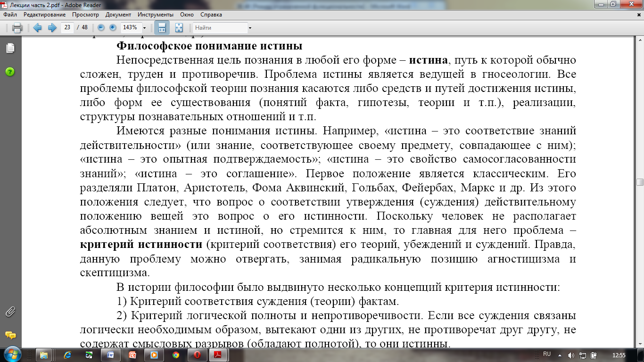Click list item 1) Критерий соответствия суждения
This screenshot has width=644, height=362.
pyautogui.click(x=258, y=301)
